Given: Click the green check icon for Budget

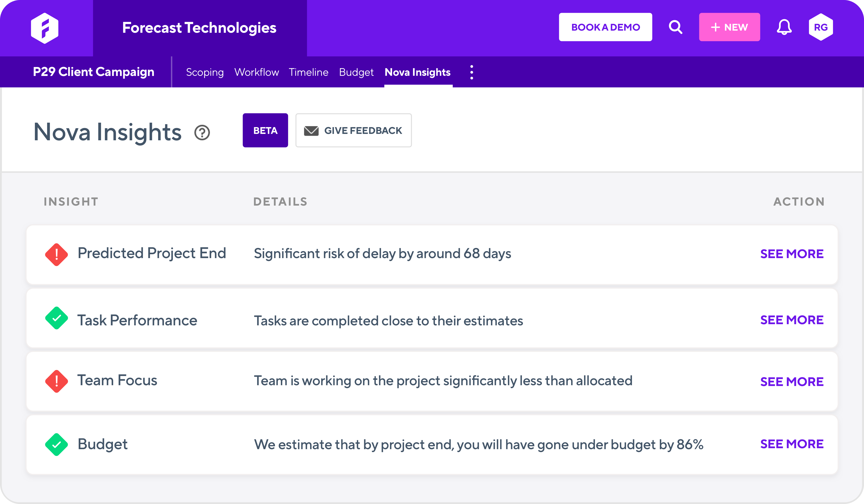Looking at the screenshot, I should pyautogui.click(x=56, y=444).
